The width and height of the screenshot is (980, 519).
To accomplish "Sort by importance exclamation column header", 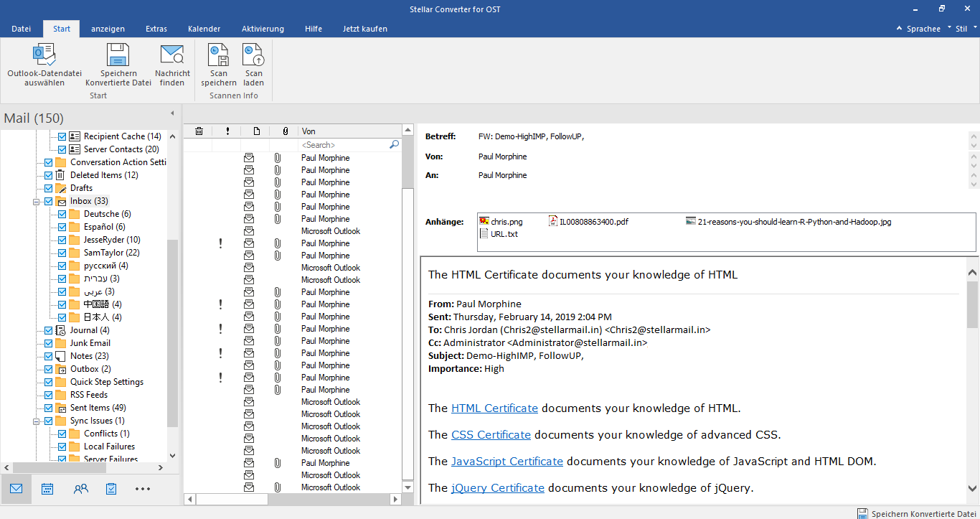I will click(227, 131).
